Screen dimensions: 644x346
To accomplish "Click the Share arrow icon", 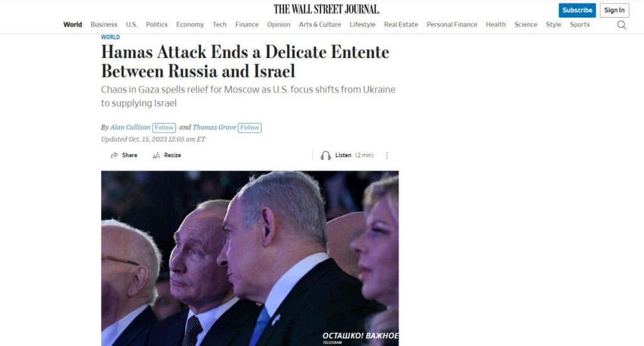I will (x=114, y=155).
